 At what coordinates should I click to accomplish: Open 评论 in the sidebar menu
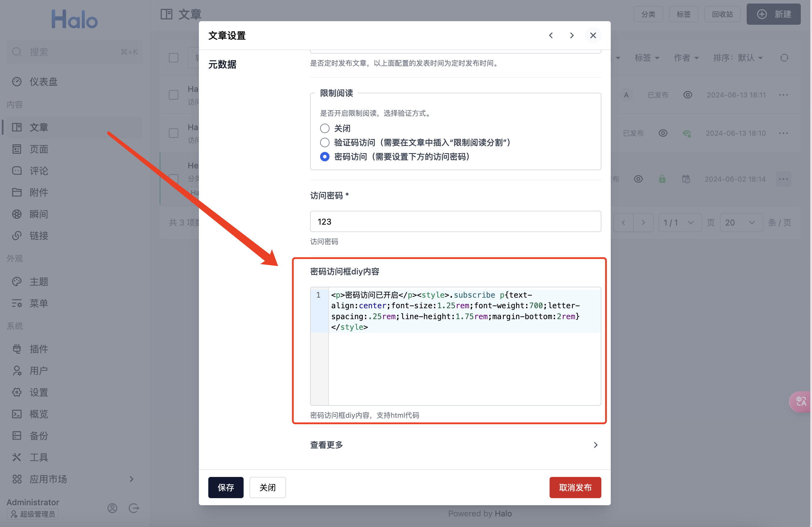[74, 171]
